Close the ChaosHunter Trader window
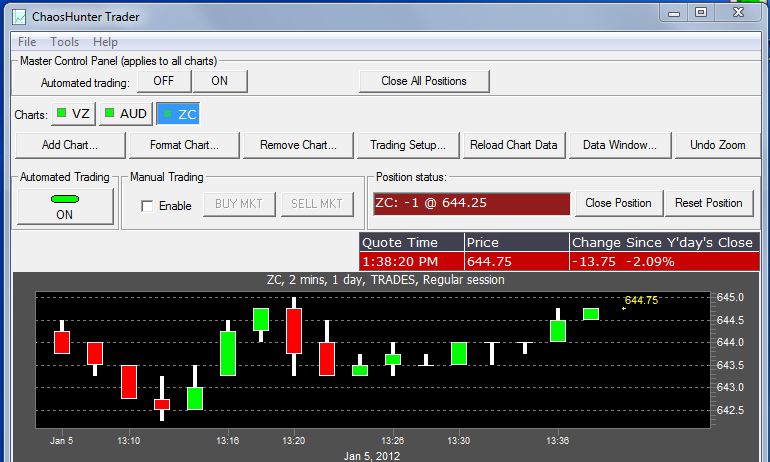Screen dimensions: 770x462 (x=738, y=13)
